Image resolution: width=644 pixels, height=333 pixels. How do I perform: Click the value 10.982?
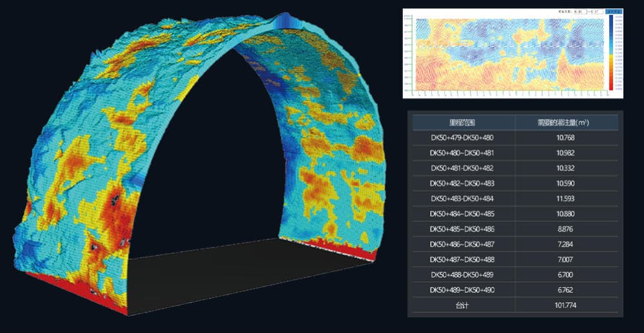coord(567,153)
